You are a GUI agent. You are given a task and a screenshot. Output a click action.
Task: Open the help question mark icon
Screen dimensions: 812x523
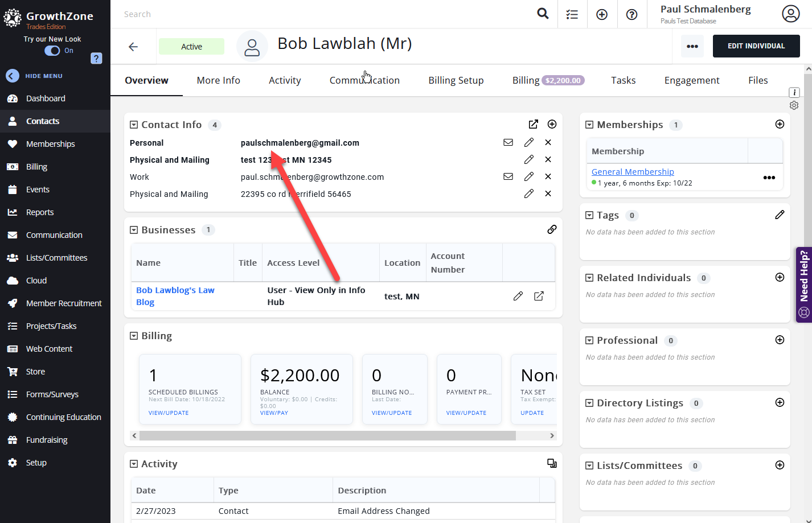coord(631,14)
